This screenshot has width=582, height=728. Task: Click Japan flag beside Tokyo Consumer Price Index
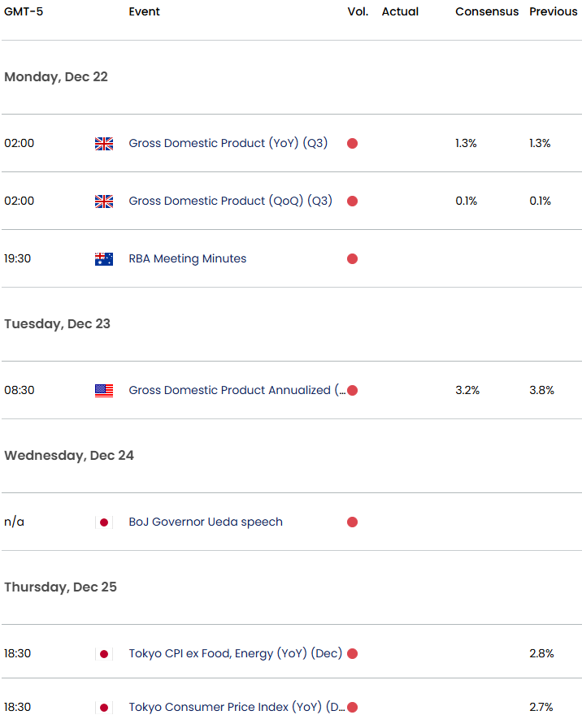click(104, 708)
